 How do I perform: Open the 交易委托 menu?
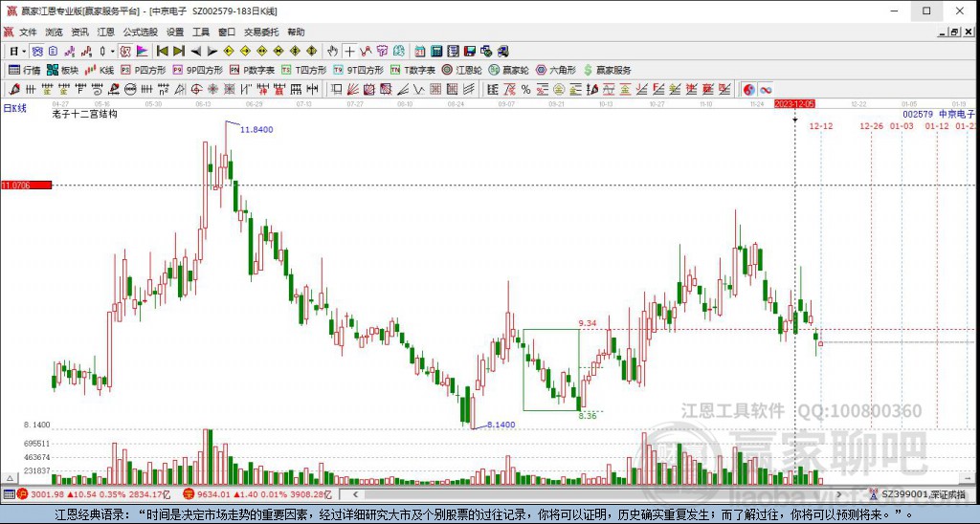(x=261, y=32)
